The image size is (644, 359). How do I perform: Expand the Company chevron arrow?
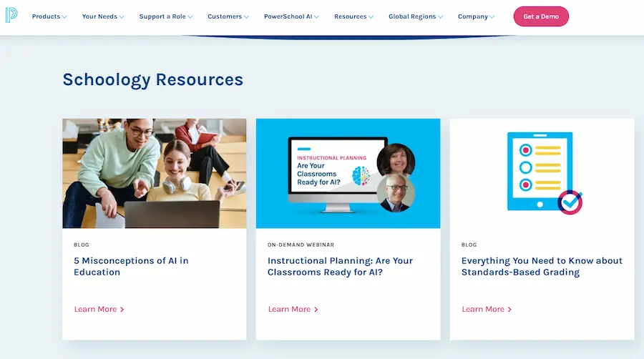tap(492, 17)
